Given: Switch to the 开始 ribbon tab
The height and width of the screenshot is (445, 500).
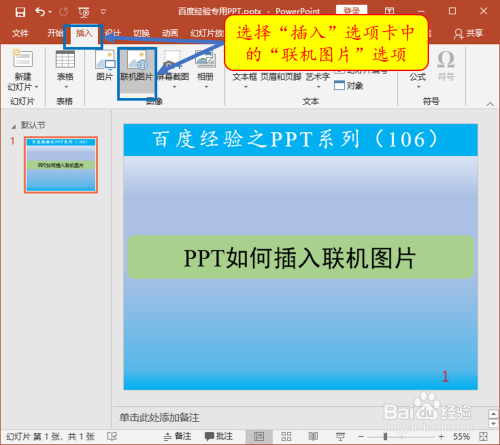Looking at the screenshot, I should (55, 33).
